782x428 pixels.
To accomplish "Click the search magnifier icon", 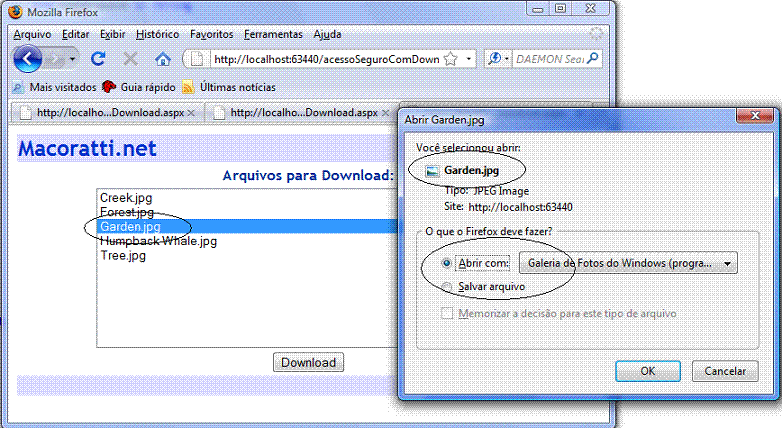I will click(592, 58).
